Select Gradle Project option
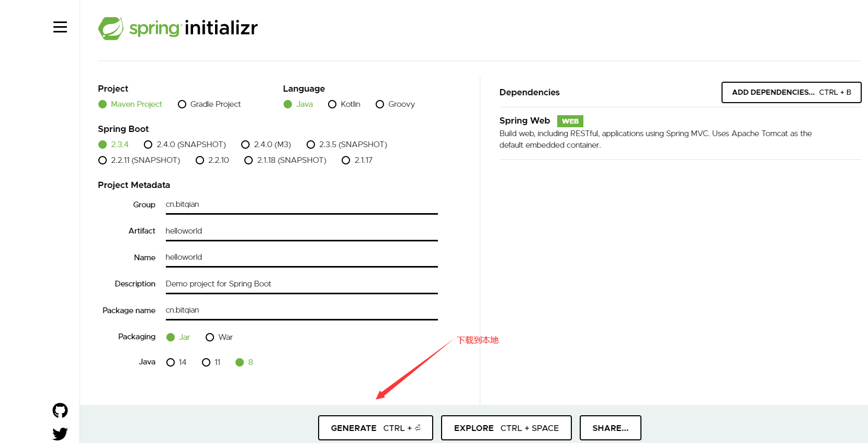Viewport: 868px width, 443px height. point(209,104)
